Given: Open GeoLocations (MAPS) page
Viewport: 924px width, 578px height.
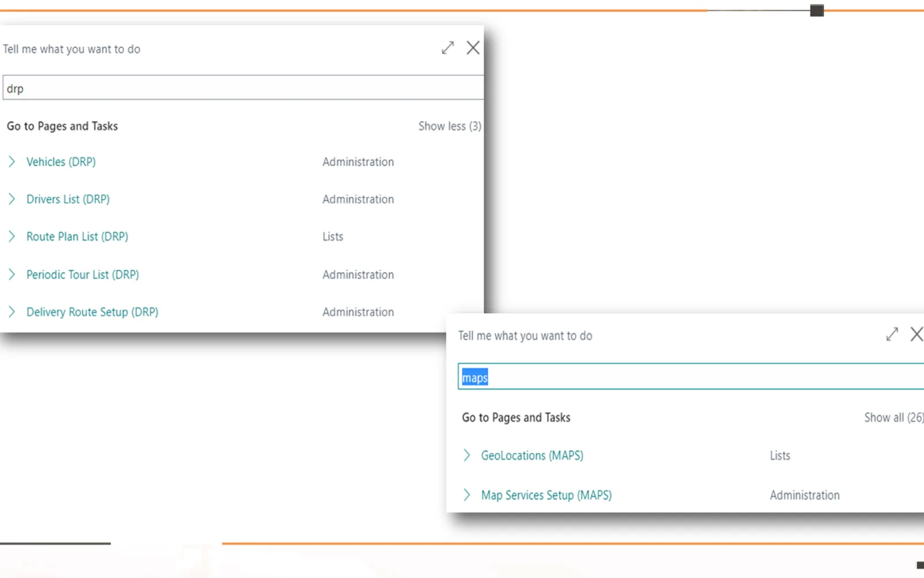Looking at the screenshot, I should (x=532, y=455).
